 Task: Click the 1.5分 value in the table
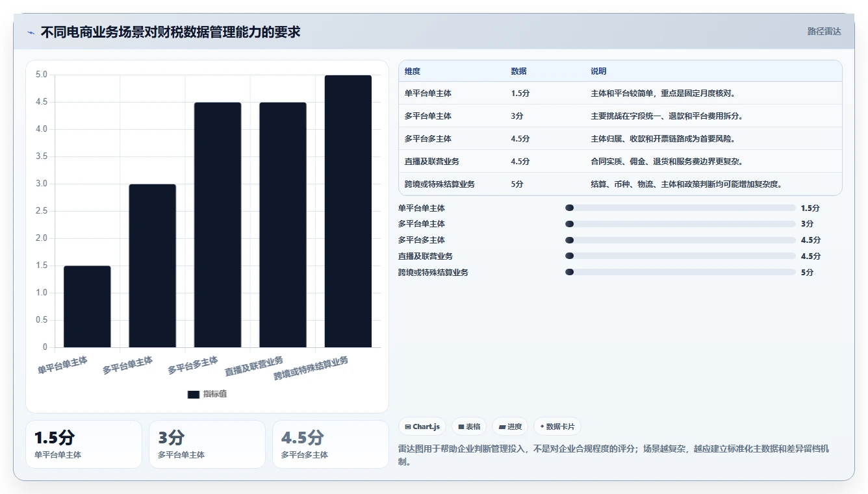(520, 93)
